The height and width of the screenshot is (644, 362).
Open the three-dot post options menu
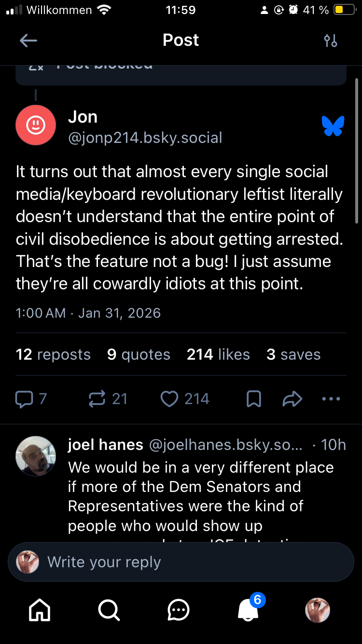coord(331,399)
